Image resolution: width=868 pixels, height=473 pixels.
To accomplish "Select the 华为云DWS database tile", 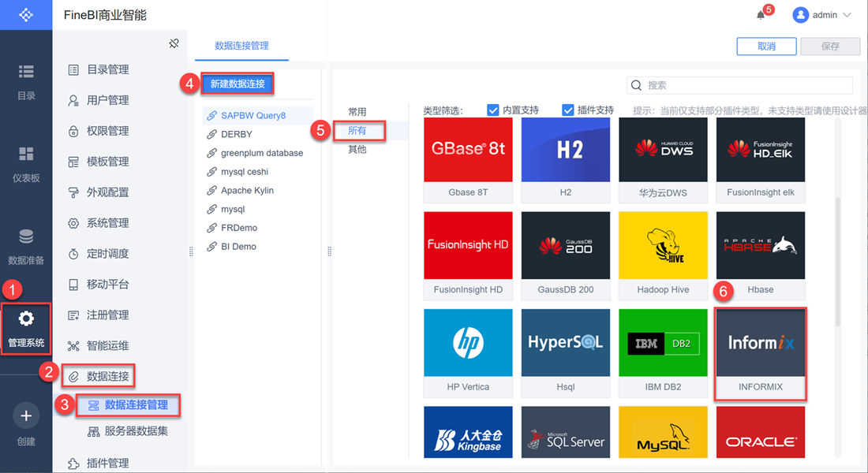I will 663,160.
